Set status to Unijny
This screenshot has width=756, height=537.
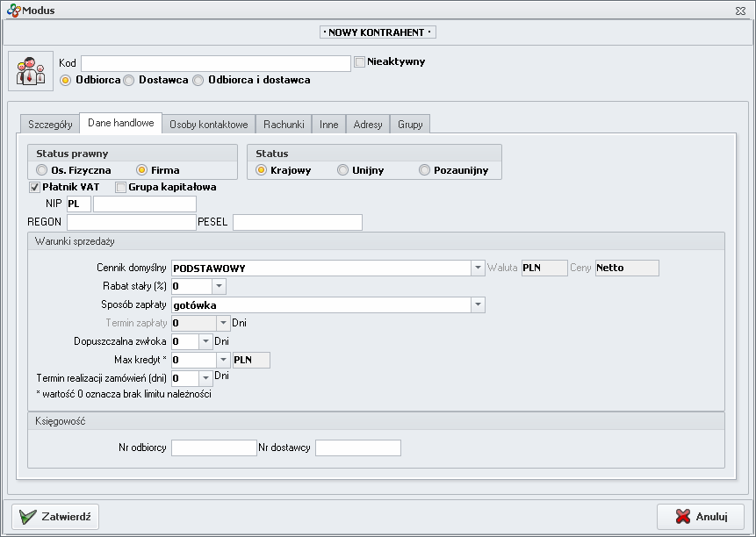pos(343,170)
